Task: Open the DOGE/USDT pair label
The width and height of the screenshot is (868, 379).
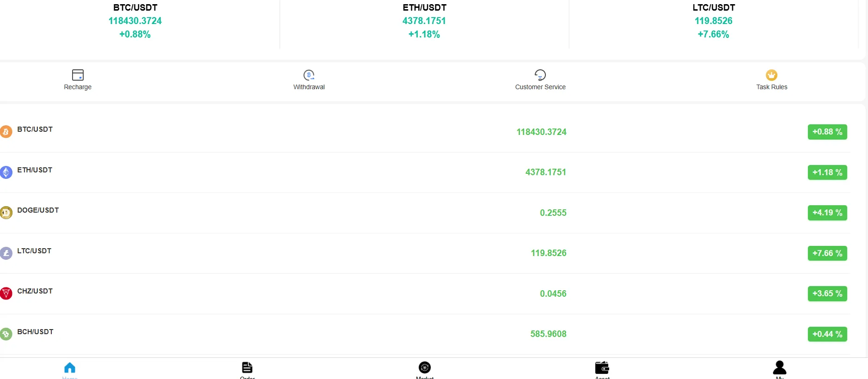Action: [x=38, y=210]
